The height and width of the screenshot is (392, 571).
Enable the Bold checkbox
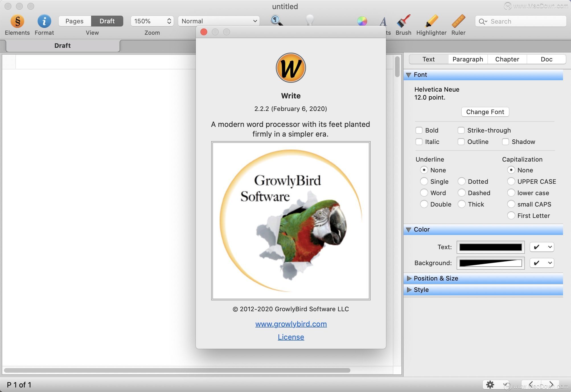point(419,130)
